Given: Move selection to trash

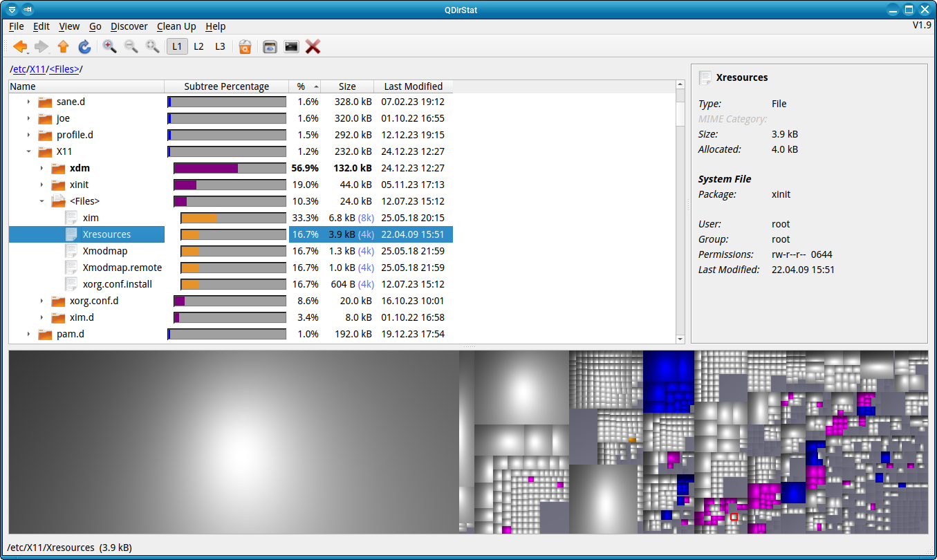Looking at the screenshot, I should [x=245, y=46].
